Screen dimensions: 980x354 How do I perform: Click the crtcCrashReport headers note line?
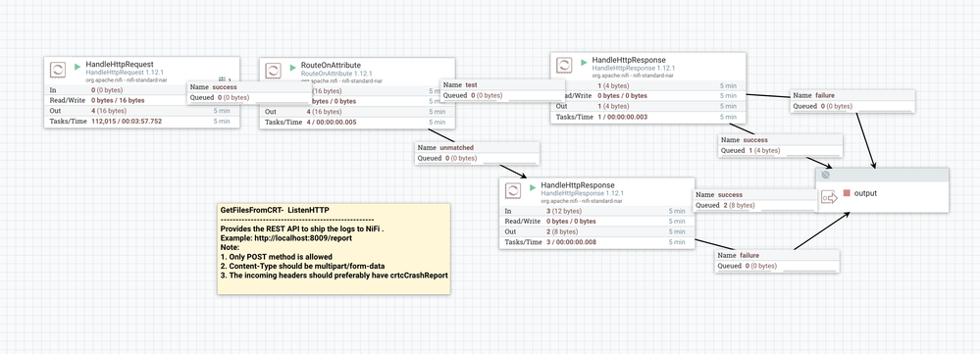click(335, 276)
